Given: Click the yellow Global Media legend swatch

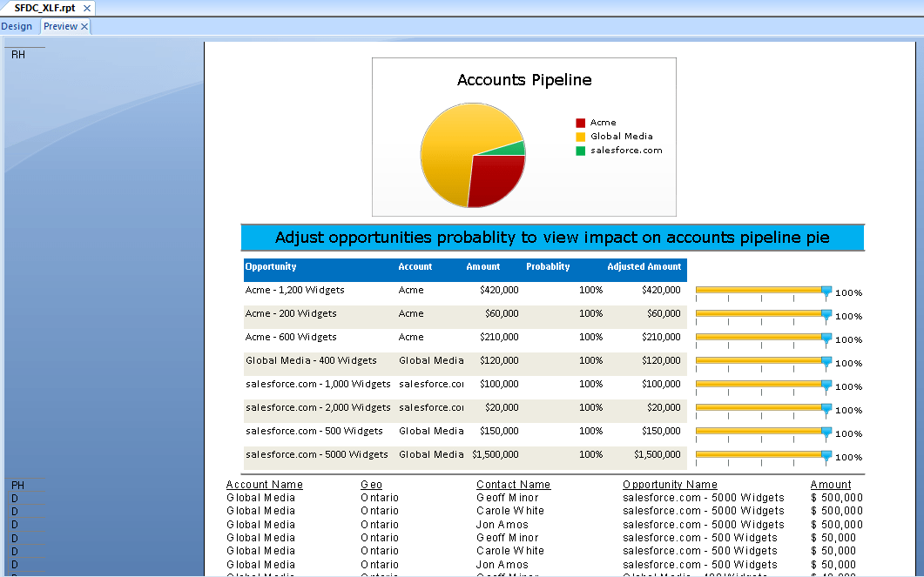Looking at the screenshot, I should click(581, 137).
